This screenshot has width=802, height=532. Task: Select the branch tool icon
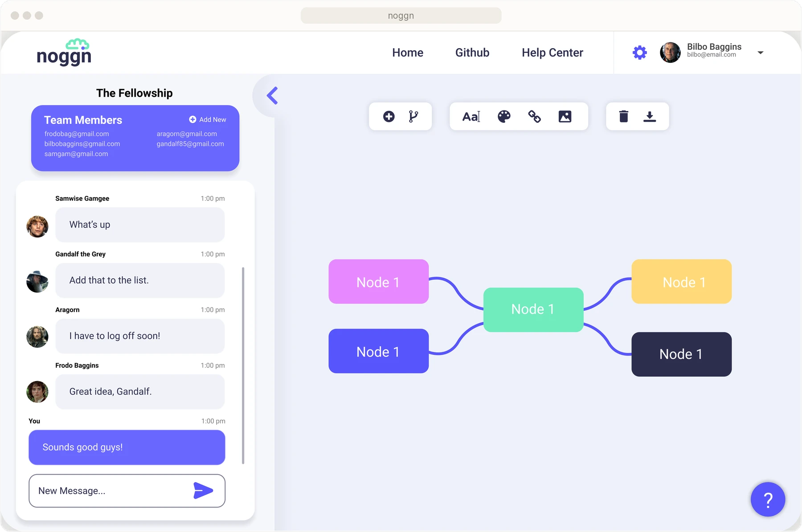[x=413, y=117]
